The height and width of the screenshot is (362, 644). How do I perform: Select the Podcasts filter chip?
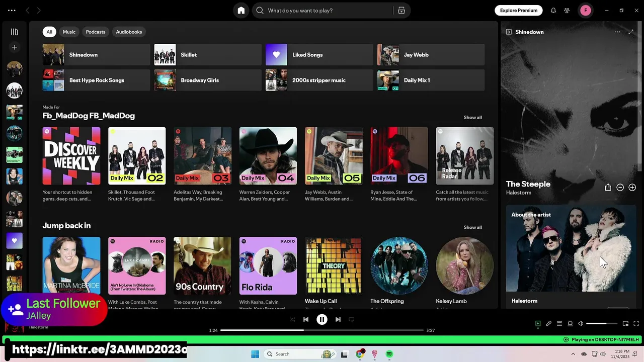tap(96, 32)
